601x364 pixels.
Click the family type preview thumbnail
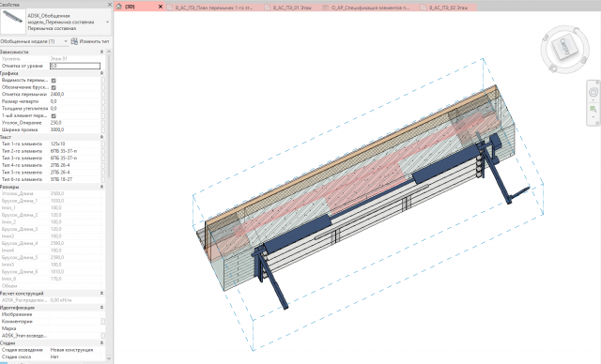12,22
